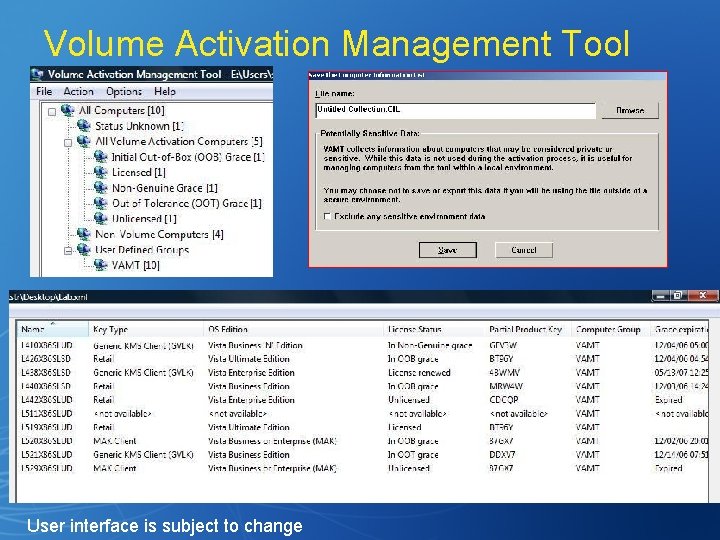
Task: Select computer row L529X86SLUD
Action: pos(363,468)
